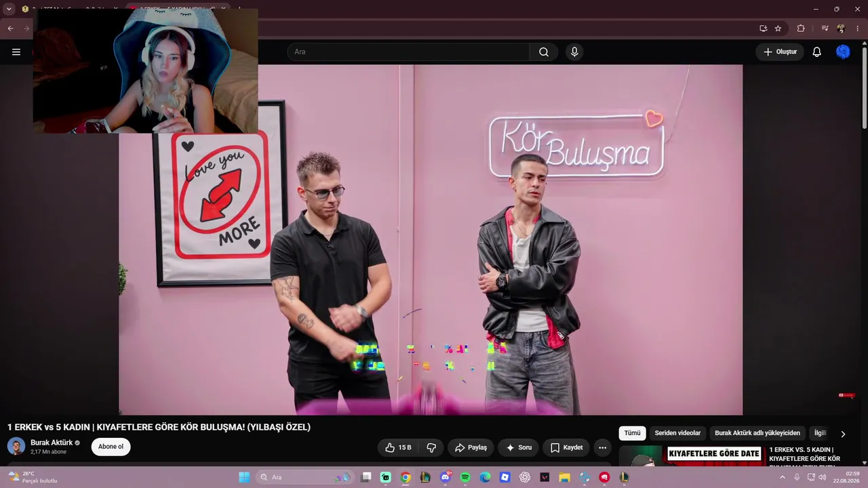This screenshot has width=868, height=488.
Task: Show hidden system tray icons chevron
Action: point(782,477)
